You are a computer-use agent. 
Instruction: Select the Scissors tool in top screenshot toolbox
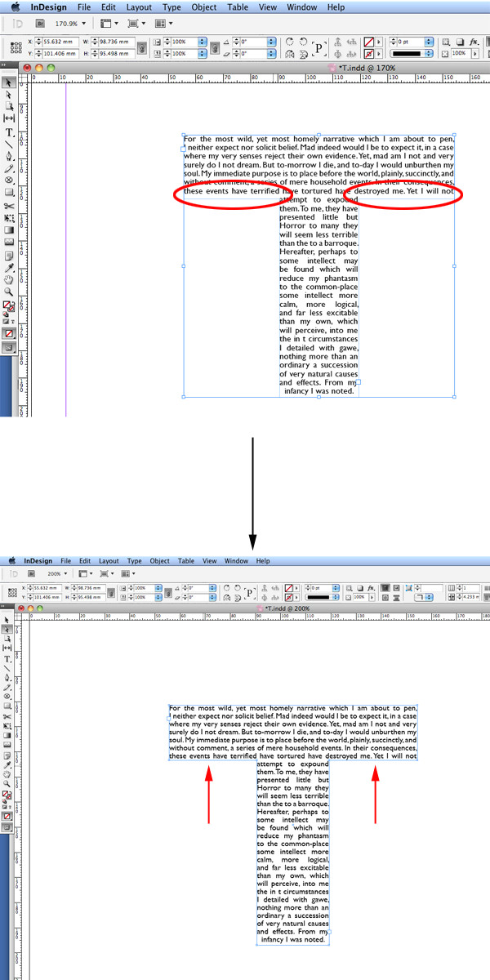pyautogui.click(x=9, y=206)
